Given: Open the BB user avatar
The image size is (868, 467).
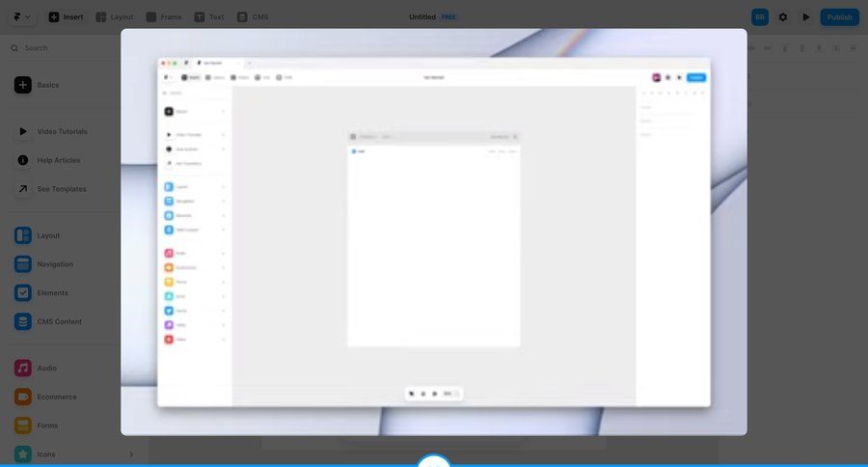Looking at the screenshot, I should coord(760,17).
